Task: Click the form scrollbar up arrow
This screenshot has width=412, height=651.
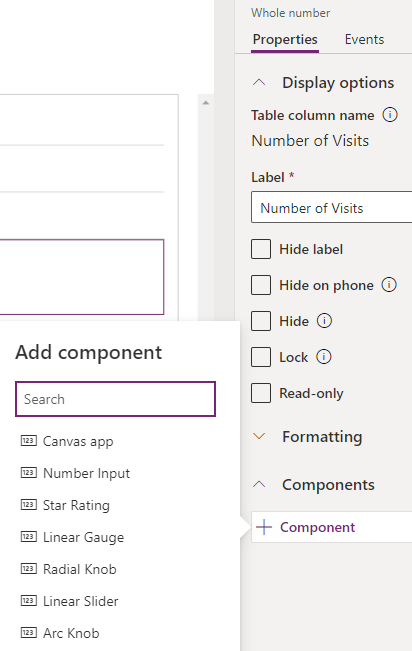Action: [206, 103]
